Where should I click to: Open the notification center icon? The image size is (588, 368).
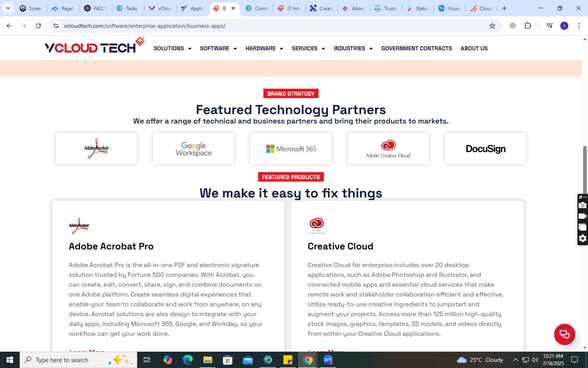tap(575, 360)
